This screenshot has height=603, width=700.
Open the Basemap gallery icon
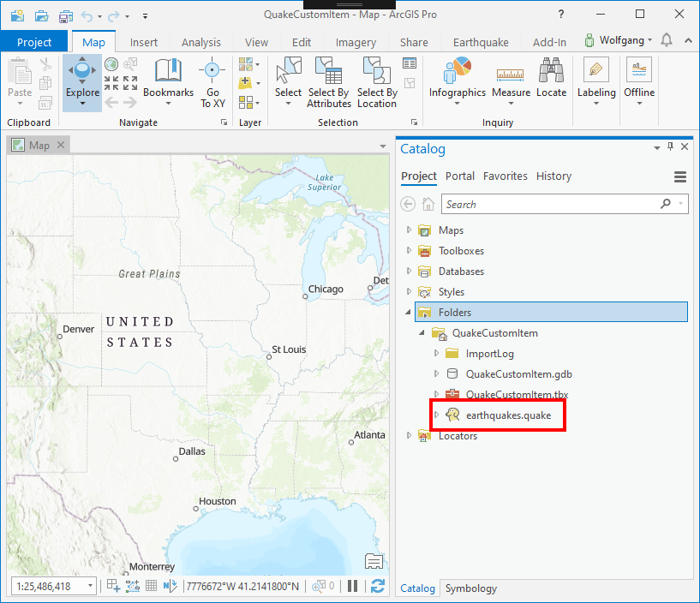point(246,64)
